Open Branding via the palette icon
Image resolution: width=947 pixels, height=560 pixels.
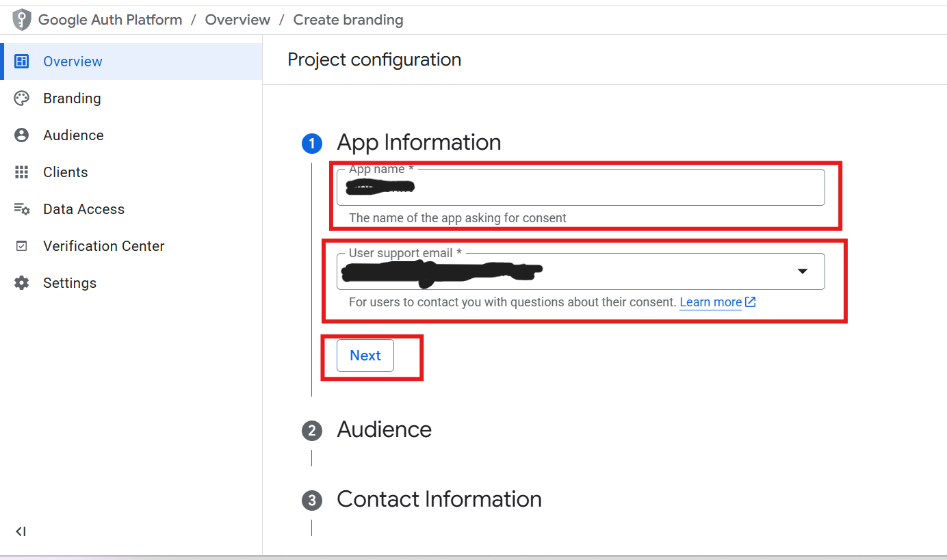pos(22,98)
